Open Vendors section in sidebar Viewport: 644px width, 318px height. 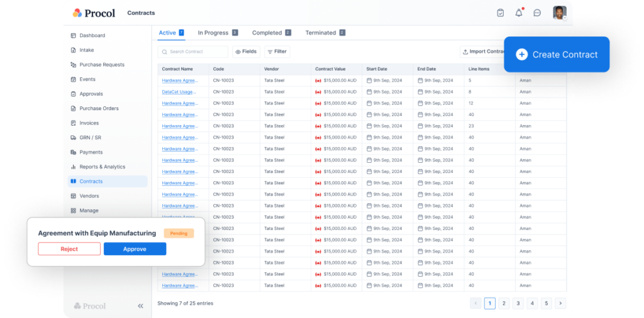click(x=89, y=196)
